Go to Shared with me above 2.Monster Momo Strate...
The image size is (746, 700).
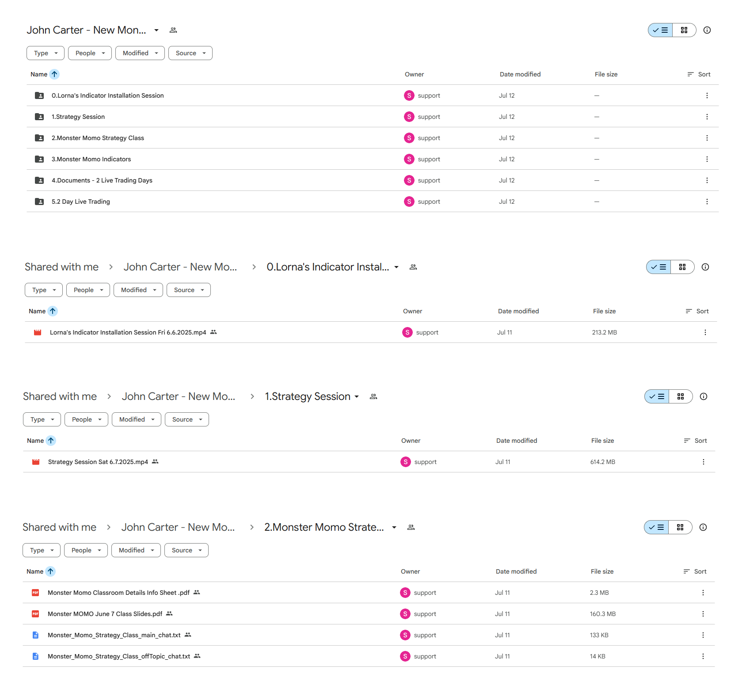(59, 527)
